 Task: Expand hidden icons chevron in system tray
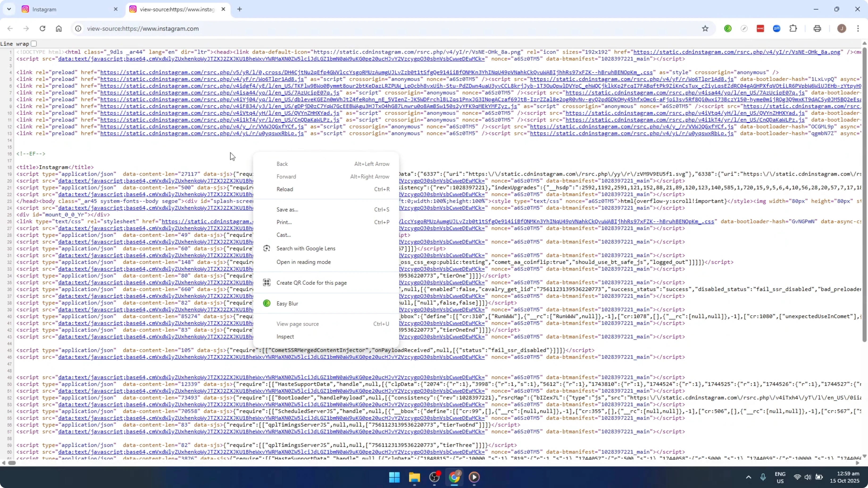748,477
